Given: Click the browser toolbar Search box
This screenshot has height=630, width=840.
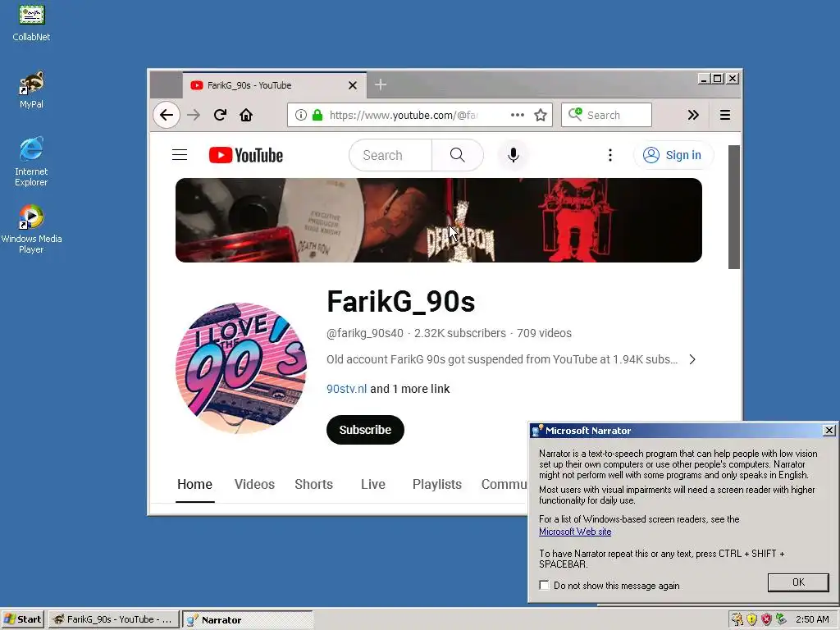Looking at the screenshot, I should (606, 115).
